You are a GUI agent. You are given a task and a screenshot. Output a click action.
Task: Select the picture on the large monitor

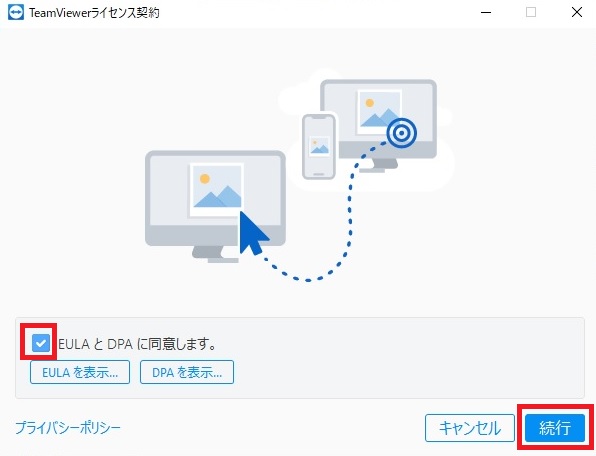pos(217,190)
